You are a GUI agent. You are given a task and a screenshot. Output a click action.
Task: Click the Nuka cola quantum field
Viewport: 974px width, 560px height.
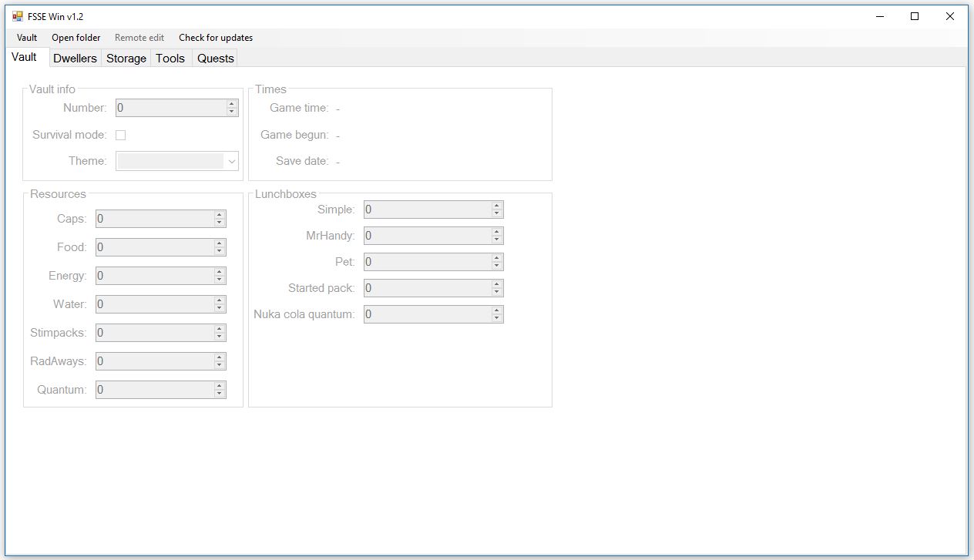[428, 314]
